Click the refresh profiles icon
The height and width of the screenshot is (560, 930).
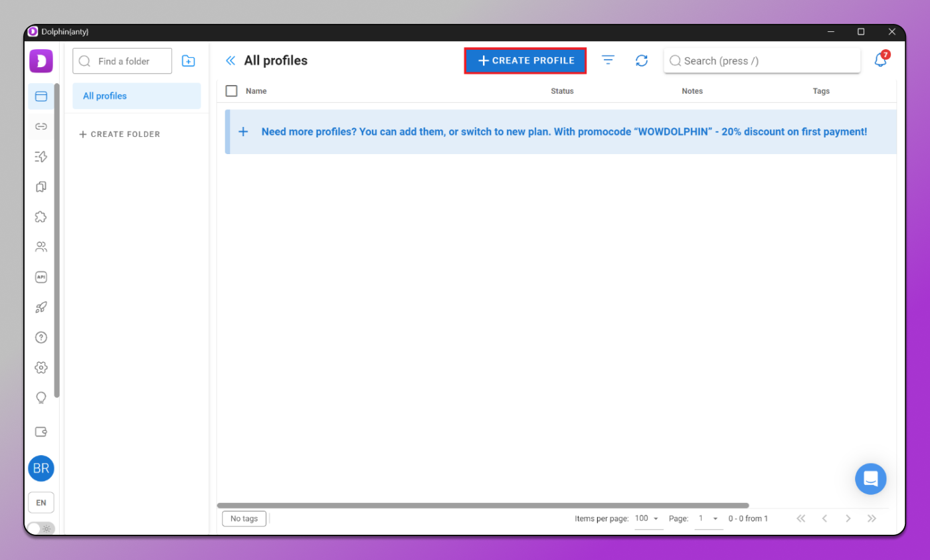tap(642, 60)
